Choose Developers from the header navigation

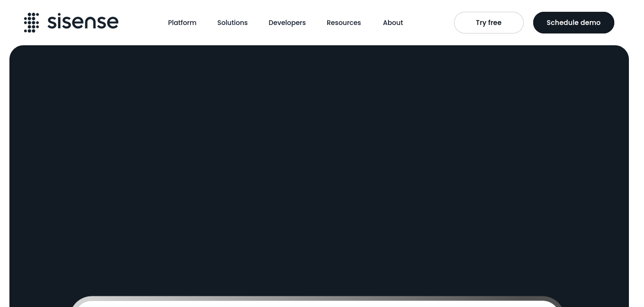tap(287, 23)
